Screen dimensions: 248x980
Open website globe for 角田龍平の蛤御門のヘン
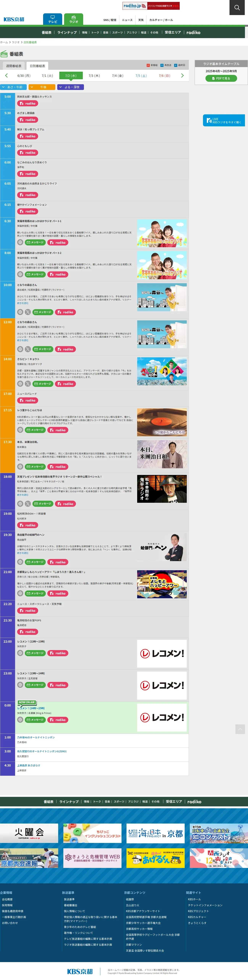pyautogui.click(x=20, y=562)
